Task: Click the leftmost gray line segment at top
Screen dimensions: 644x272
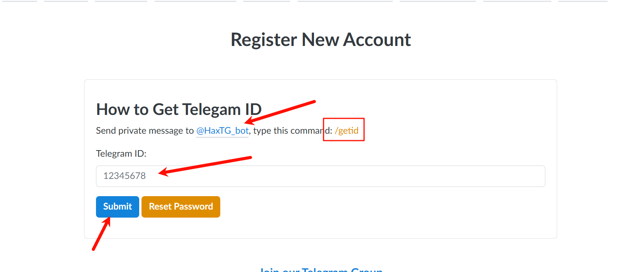Action: coord(18,1)
